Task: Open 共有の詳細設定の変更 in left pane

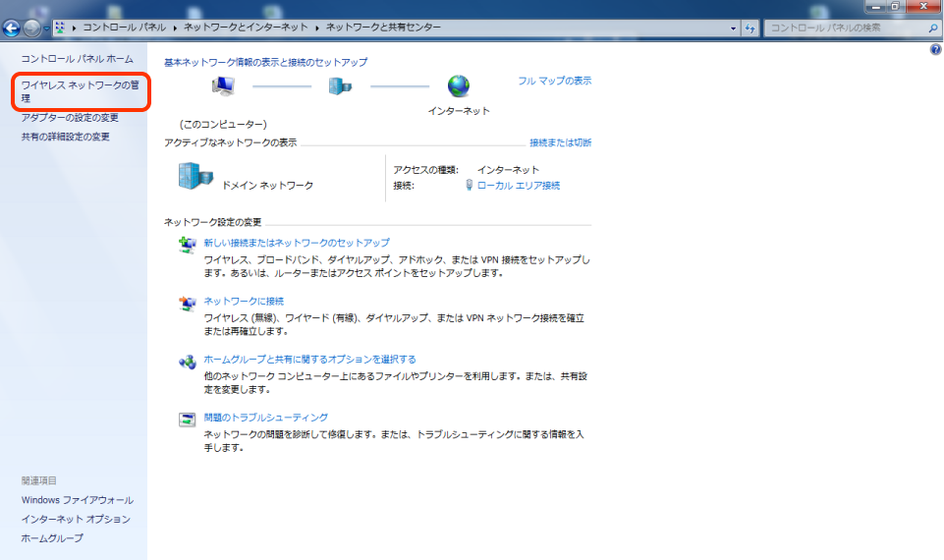Action: (66, 137)
